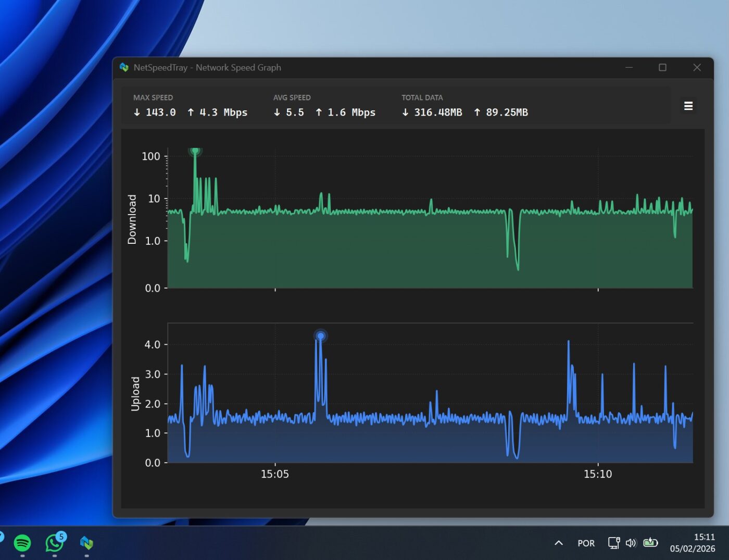Click the 15:05 label on the time axis
The width and height of the screenshot is (729, 560).
[275, 474]
